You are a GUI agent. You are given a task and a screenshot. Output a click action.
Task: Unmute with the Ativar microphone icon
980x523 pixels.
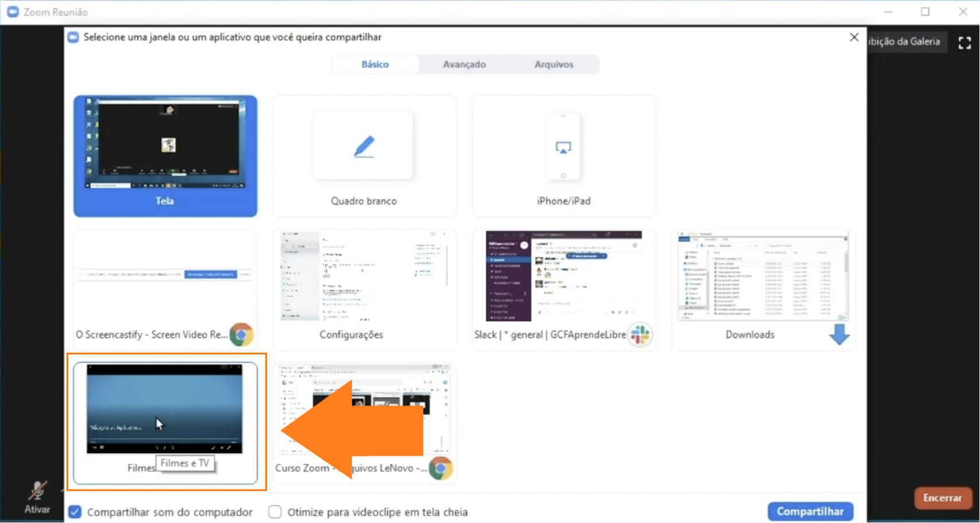[37, 497]
